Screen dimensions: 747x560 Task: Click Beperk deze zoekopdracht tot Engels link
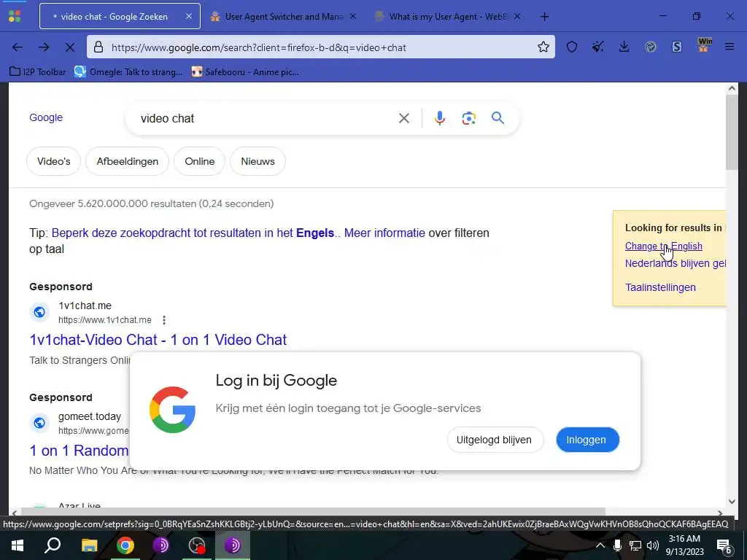click(x=193, y=233)
